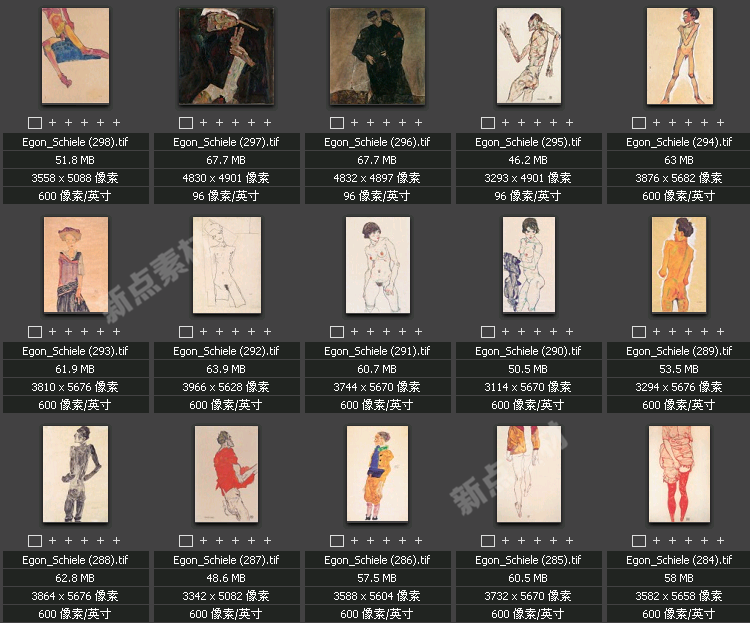
Task: Set first rating mark for Egon_Schiele (298).tif
Action: coord(53,122)
